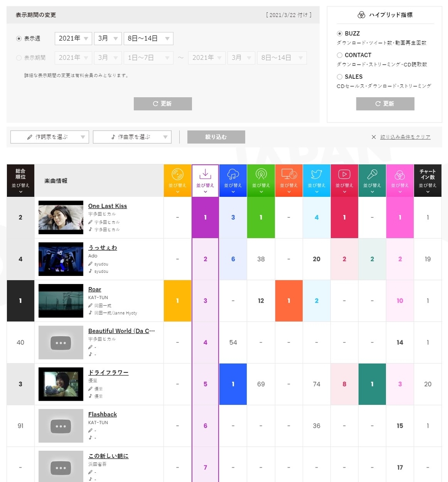The image size is (448, 482).
Task: Click 更新 button under display period
Action: (x=163, y=104)
